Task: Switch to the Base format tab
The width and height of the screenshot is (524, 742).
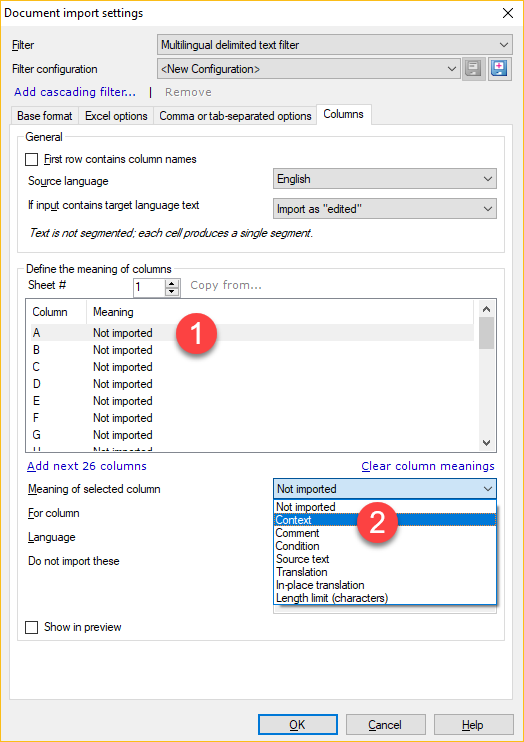Action: coord(44,116)
